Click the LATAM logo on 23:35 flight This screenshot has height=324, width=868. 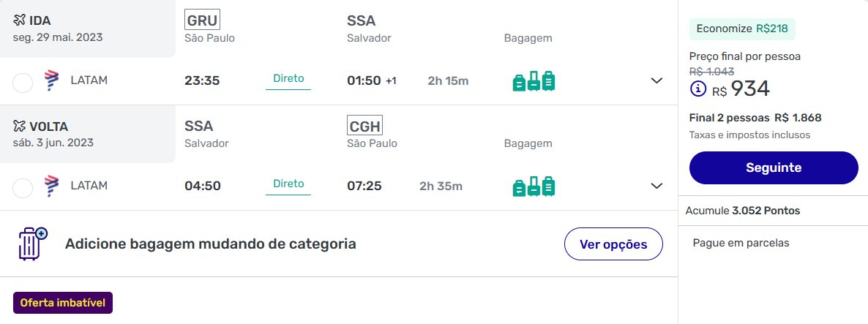point(51,80)
